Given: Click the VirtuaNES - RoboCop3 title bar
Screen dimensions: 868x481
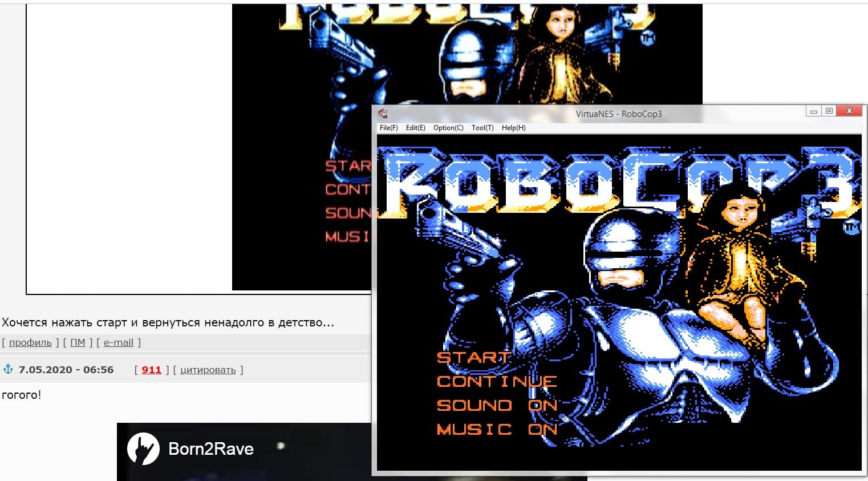Looking at the screenshot, I should coord(619,114).
